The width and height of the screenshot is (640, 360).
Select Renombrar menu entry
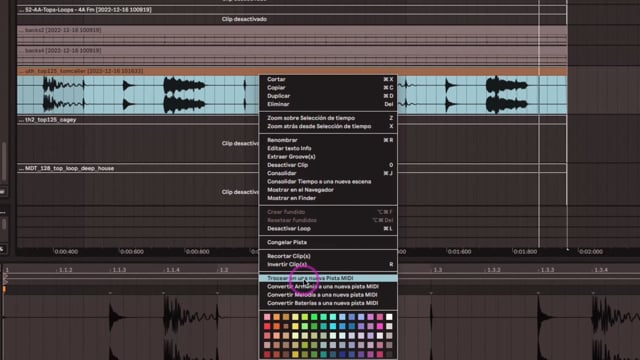click(x=328, y=140)
